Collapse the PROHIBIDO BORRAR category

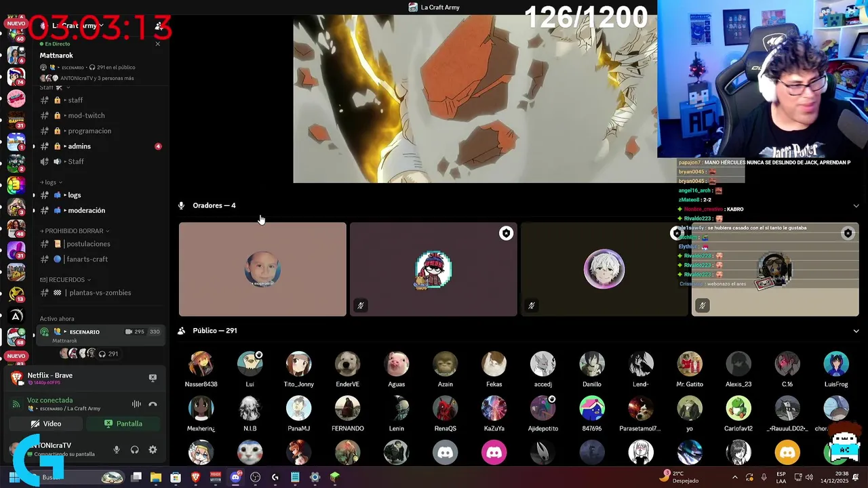(x=75, y=231)
